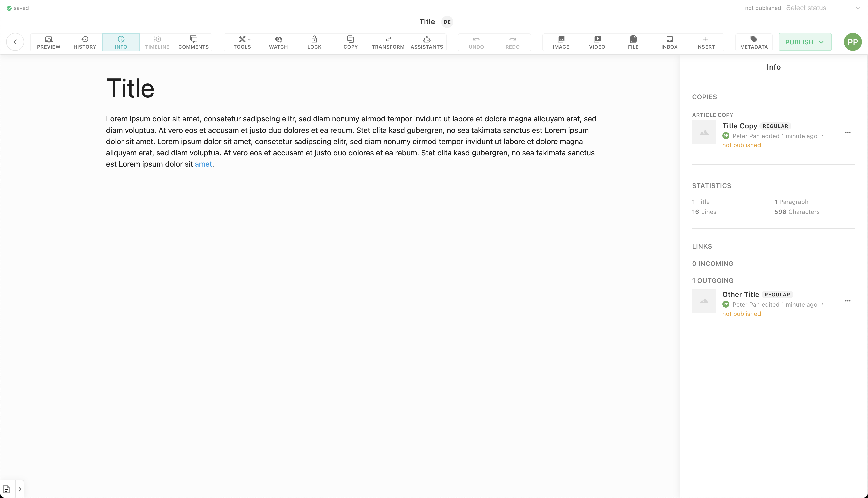Viewport: 868px width, 498px height.
Task: Select the Assistants toolbar tab
Action: pos(427,42)
